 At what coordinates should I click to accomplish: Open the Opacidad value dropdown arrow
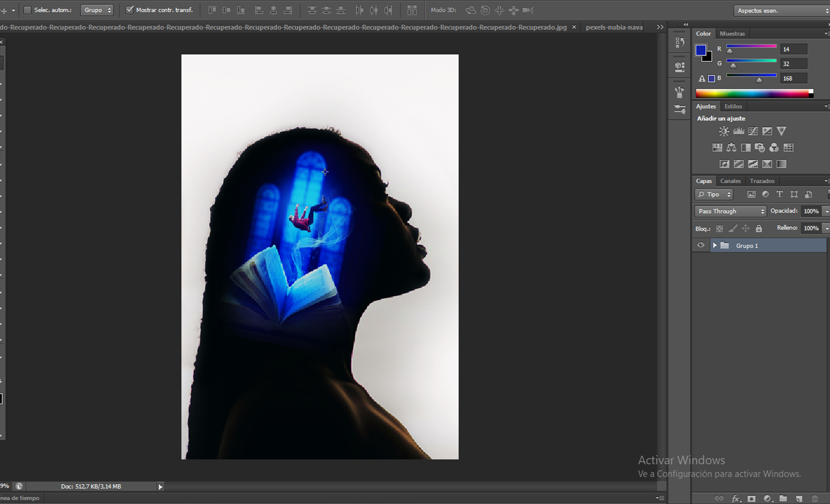pos(826,212)
